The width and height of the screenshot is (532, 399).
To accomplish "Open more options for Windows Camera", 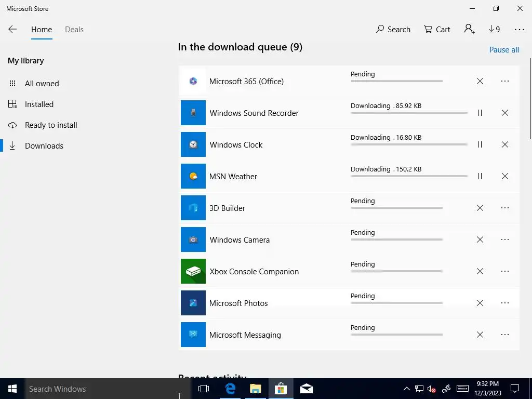I will coord(505,240).
